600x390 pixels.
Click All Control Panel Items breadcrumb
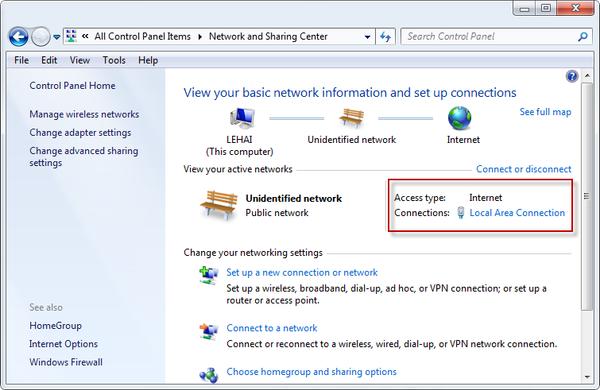(142, 37)
